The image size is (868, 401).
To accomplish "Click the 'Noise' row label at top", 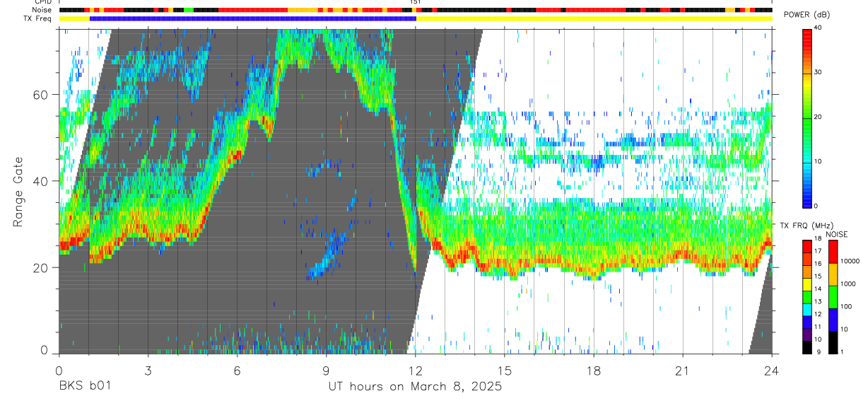I will [42, 11].
